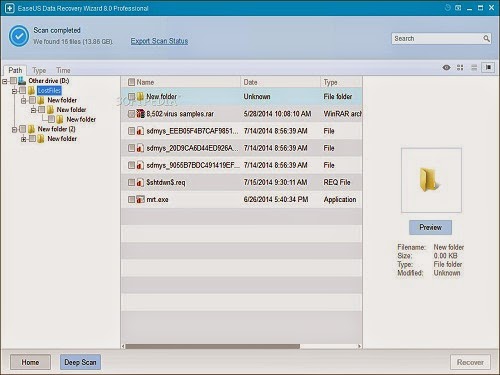
Task: Sort by the Date column header
Action: point(250,82)
